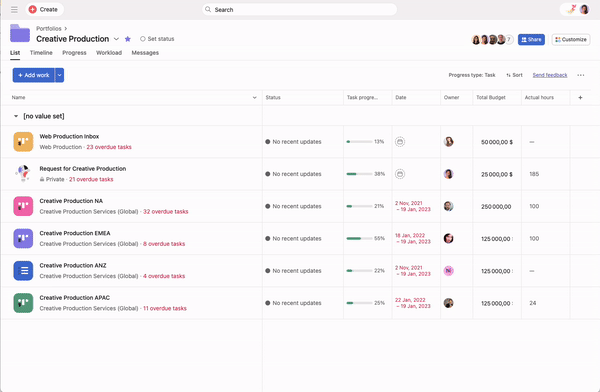This screenshot has height=392, width=600.
Task: Click the 250 000,00 budget cell
Action: 496,206
